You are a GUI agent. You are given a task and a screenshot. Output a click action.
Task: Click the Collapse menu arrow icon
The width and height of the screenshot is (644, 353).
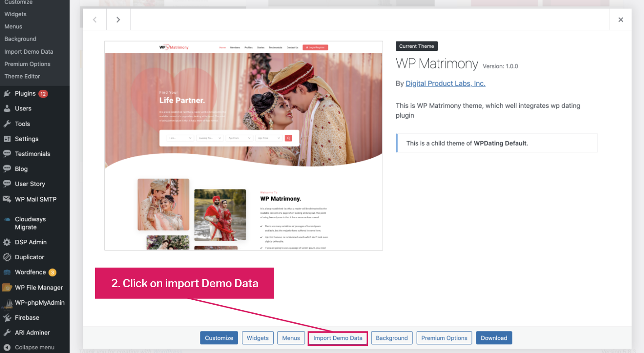coord(7,348)
